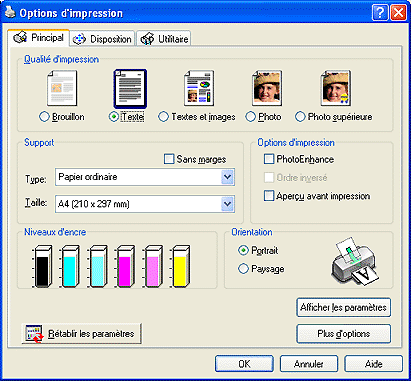Click the yellow ink cartridge level
Screen dimensions: 411x381
[180, 266]
